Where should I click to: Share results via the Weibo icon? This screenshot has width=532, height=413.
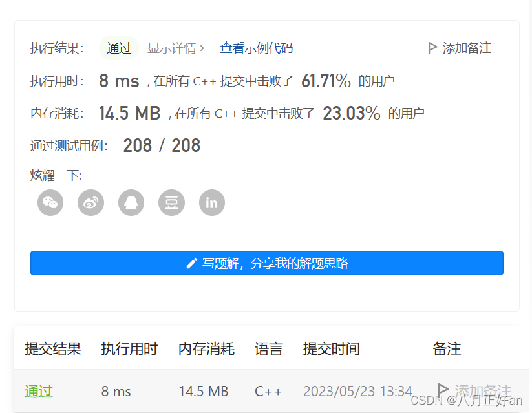[90, 202]
